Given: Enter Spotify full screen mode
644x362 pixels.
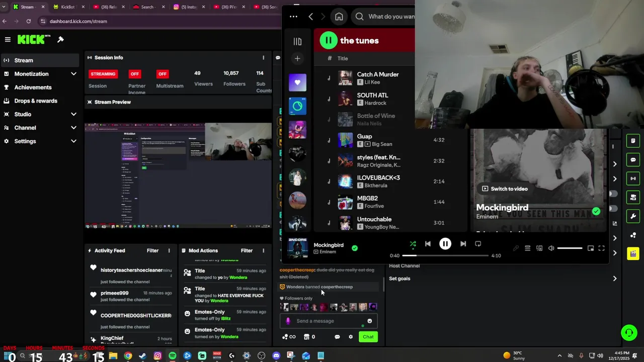Looking at the screenshot, I should (601, 248).
